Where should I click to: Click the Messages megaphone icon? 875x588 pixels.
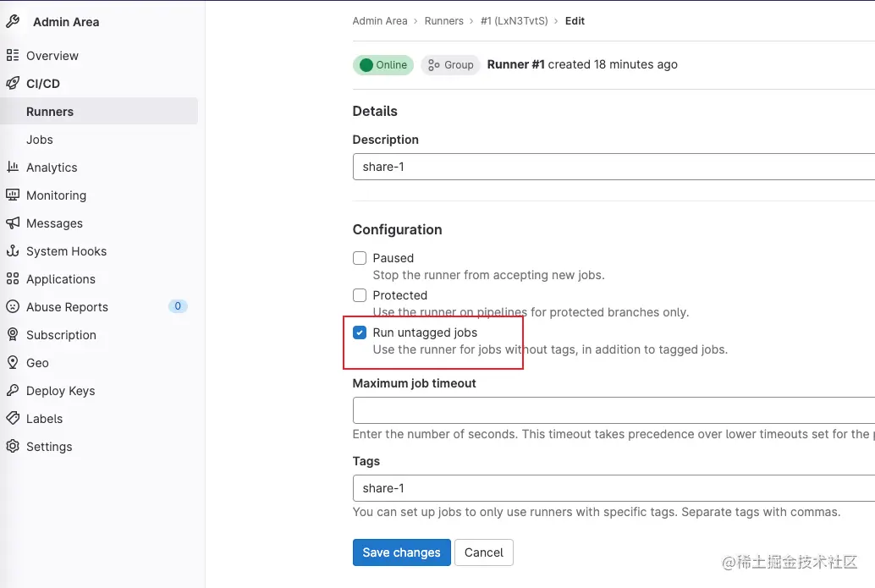13,223
